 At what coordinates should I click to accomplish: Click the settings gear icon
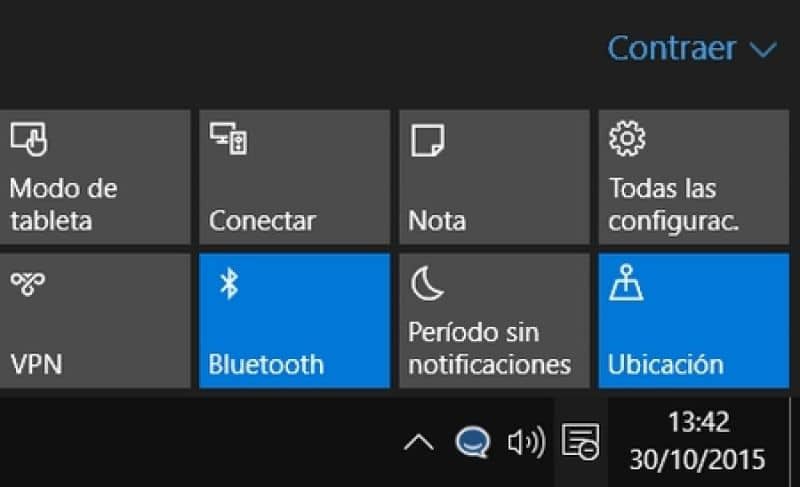point(626,140)
